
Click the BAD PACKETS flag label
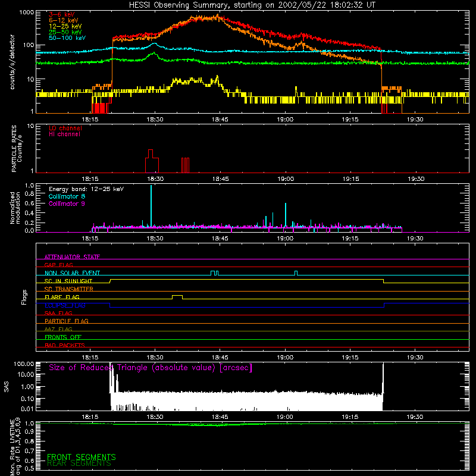65,345
